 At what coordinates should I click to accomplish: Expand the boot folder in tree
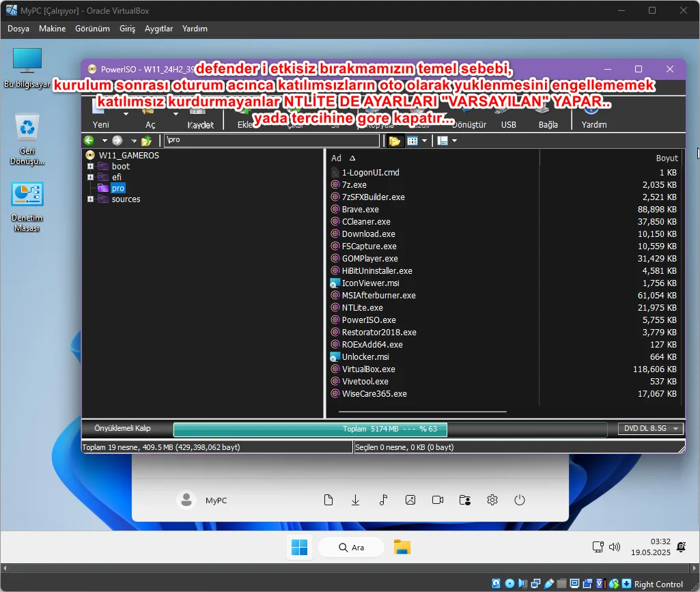coord(91,167)
